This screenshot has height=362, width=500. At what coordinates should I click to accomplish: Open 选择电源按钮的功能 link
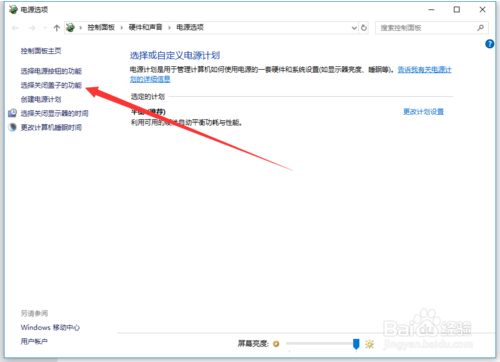point(51,71)
